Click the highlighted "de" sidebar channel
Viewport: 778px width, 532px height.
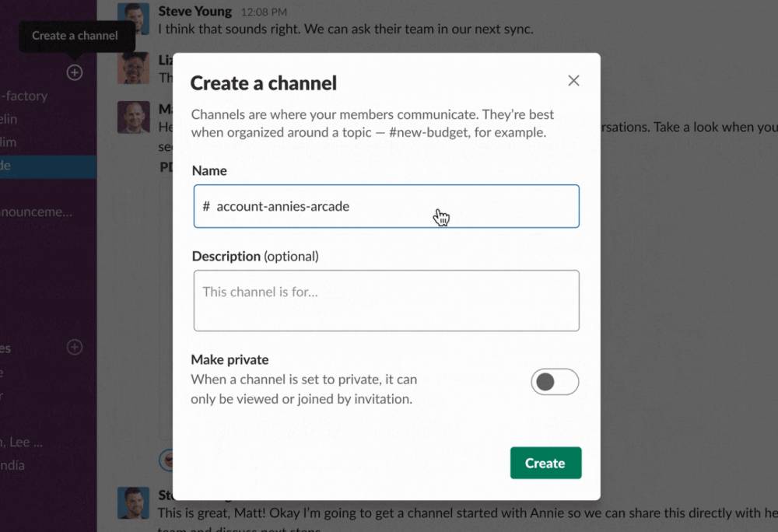click(48, 166)
